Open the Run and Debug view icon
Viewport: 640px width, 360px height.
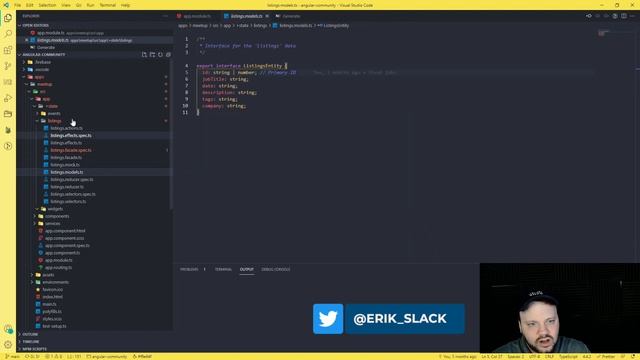coord(8,98)
